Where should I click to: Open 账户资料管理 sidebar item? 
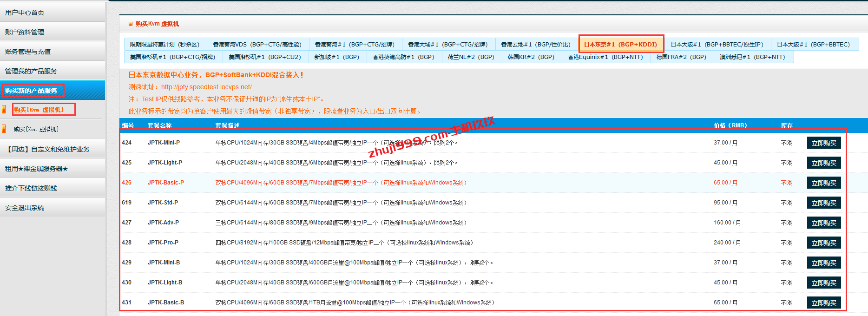(53, 32)
